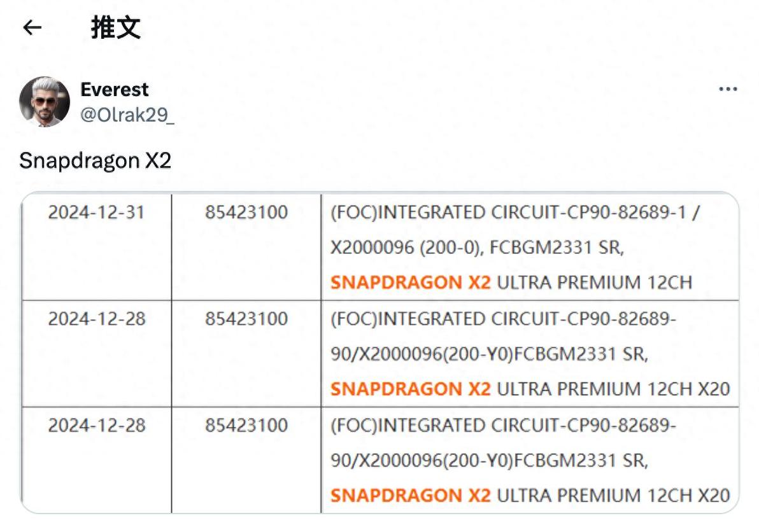Click the tweet text 'Snapdragon X2'
This screenshot has width=759, height=532.
coord(95,160)
